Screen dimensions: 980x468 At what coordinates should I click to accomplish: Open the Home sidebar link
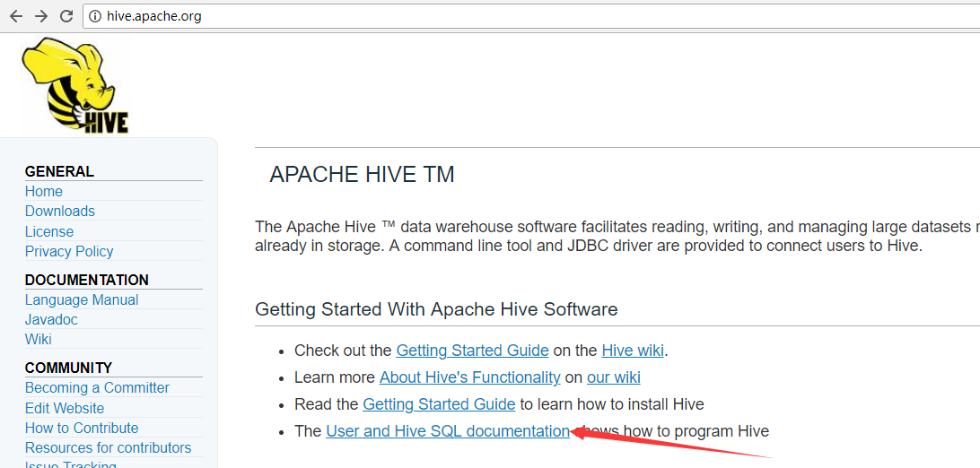[x=44, y=192]
